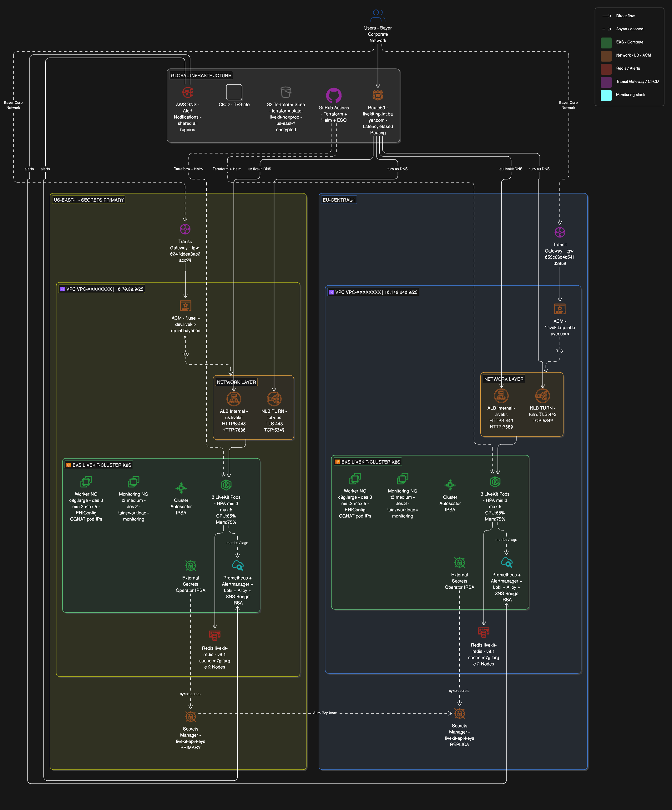672x810 pixels.
Task: Click the US metrics / logs edge label
Action: [237, 543]
